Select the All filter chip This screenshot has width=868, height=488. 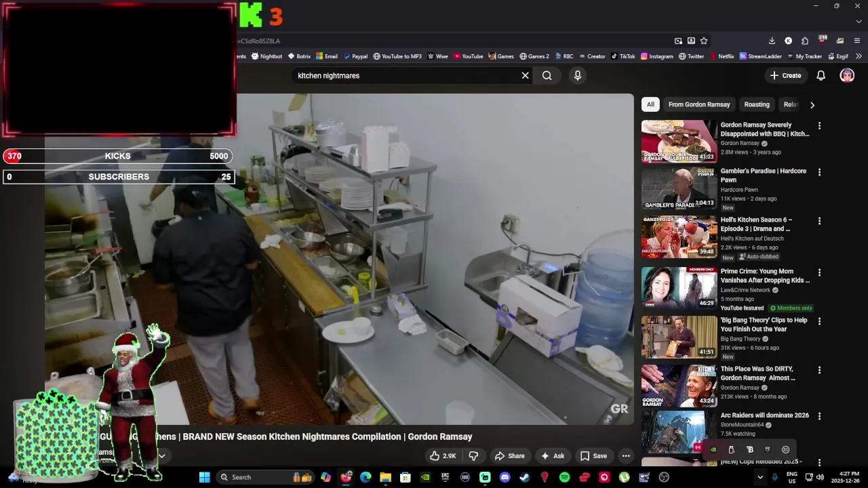tap(650, 104)
